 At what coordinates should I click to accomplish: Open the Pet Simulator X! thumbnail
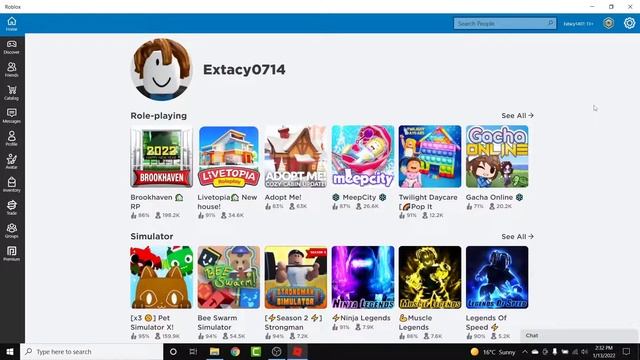point(162,277)
